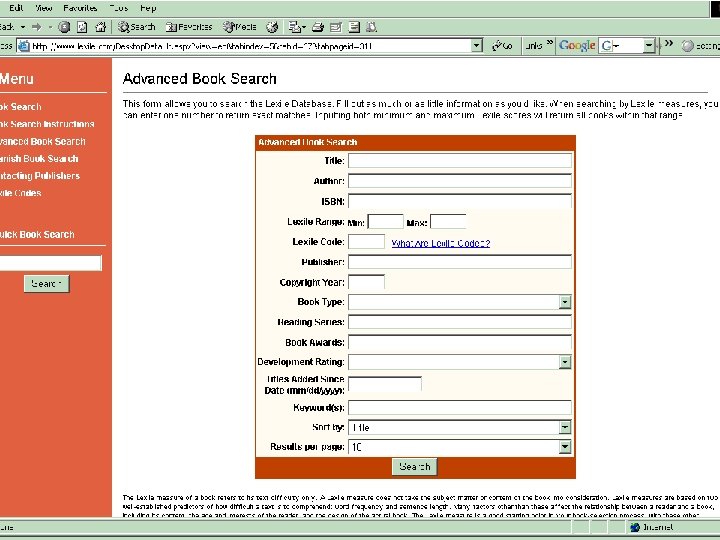Image resolution: width=720 pixels, height=540 pixels.
Task: Click the Titles Added Since Date field
Action: point(385,384)
